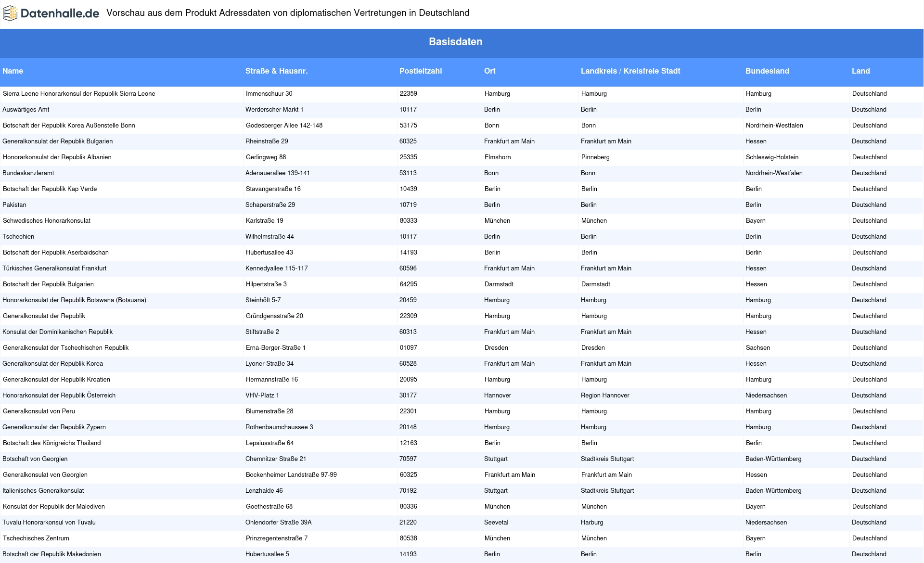Click the Ort cell Seevetal
The width and height of the screenshot is (924, 563).
pos(496,522)
